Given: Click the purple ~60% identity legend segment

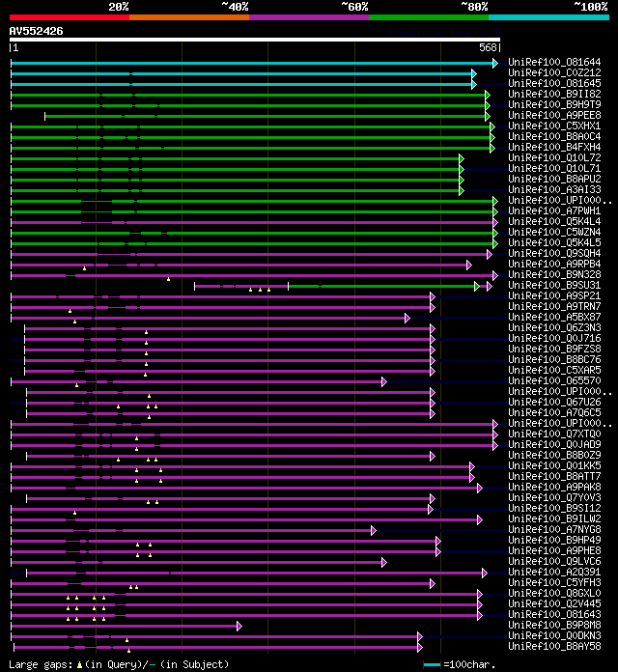Looking at the screenshot, I should 309,17.
